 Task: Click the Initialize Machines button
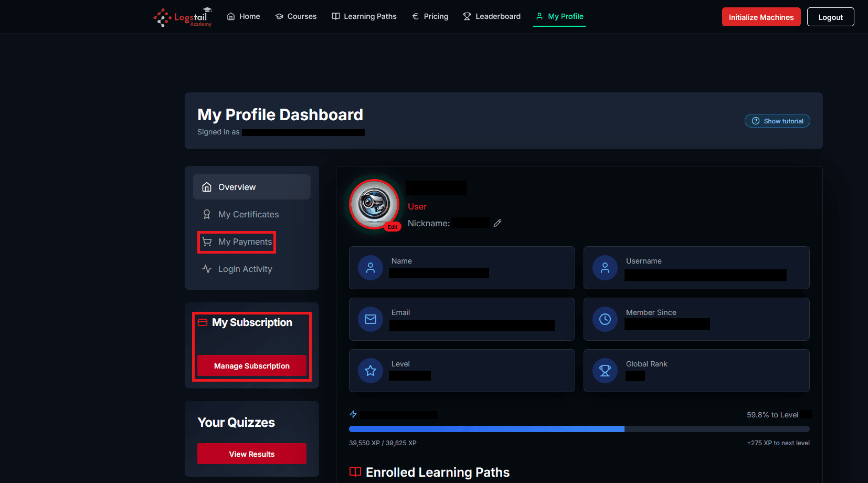click(x=761, y=17)
